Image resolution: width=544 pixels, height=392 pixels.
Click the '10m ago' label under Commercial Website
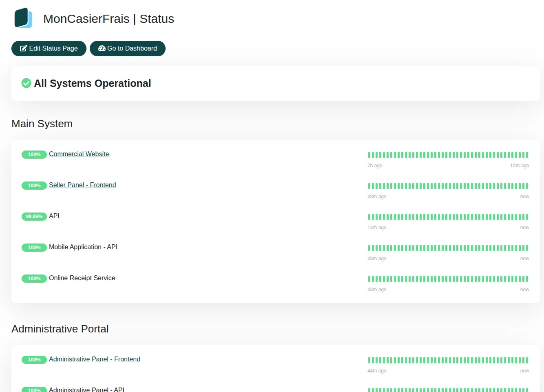[520, 166]
